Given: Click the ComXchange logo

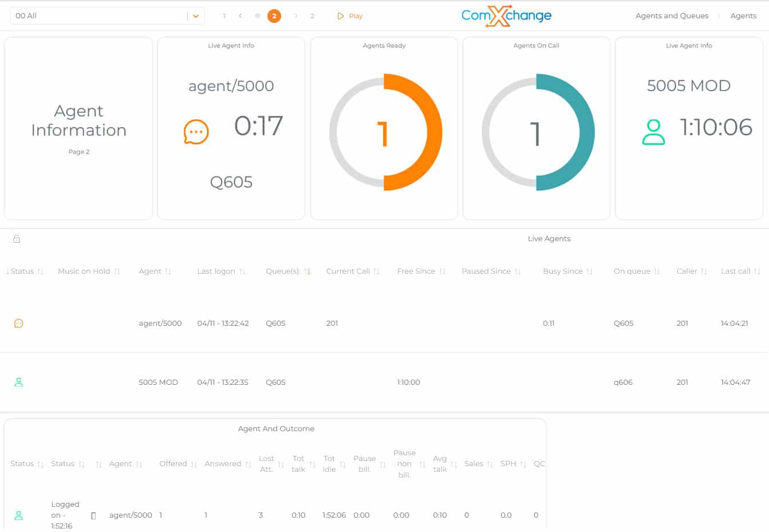Looking at the screenshot, I should 506,16.
